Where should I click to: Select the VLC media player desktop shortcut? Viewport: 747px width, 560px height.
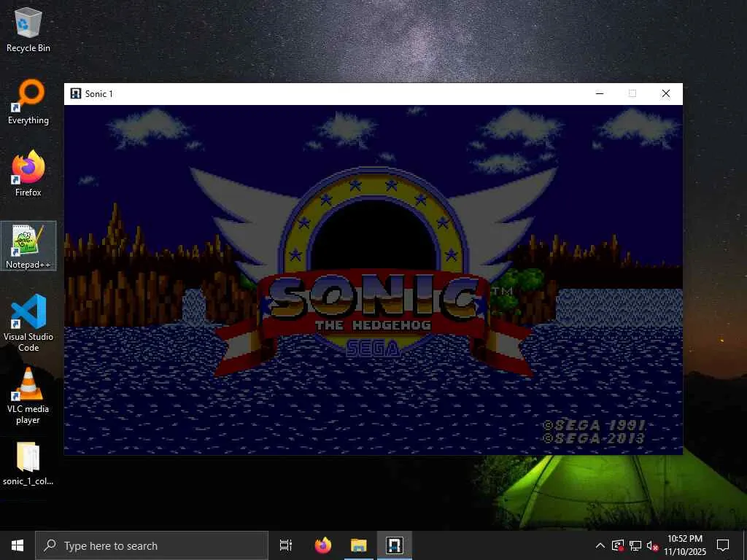28,396
